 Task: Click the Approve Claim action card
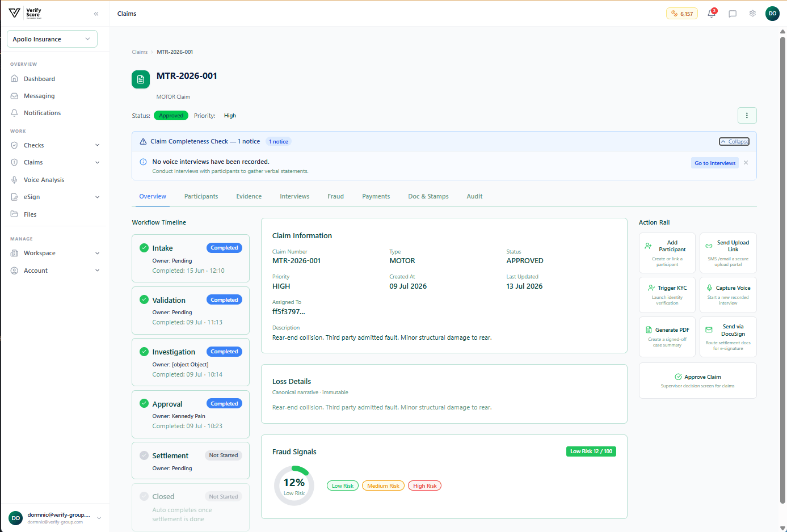698,381
